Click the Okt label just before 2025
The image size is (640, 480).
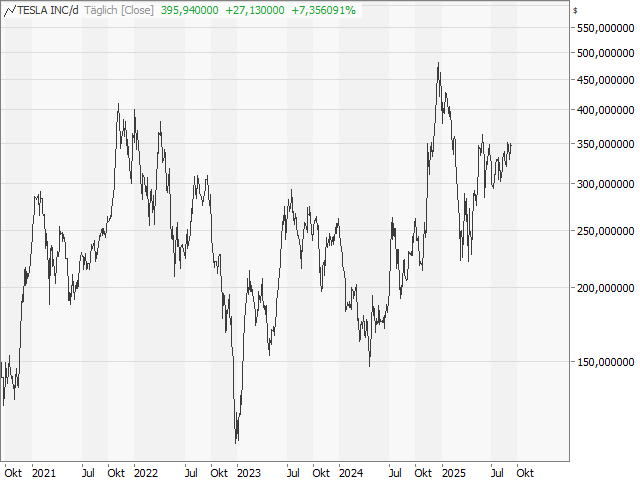tap(423, 473)
